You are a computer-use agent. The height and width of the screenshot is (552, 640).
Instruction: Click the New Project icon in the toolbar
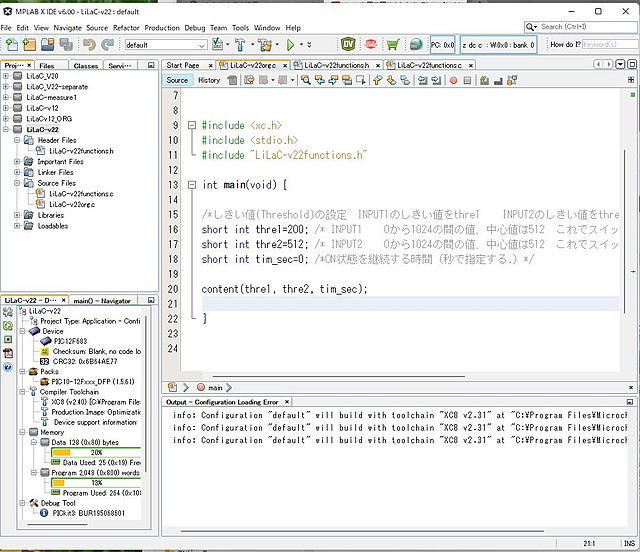(x=30, y=45)
